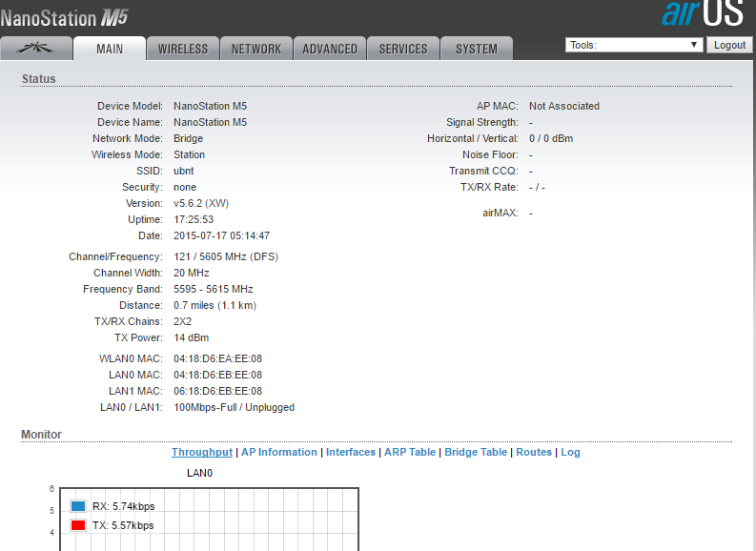The width and height of the screenshot is (756, 551).
Task: Click the Logout button
Action: pos(729,45)
